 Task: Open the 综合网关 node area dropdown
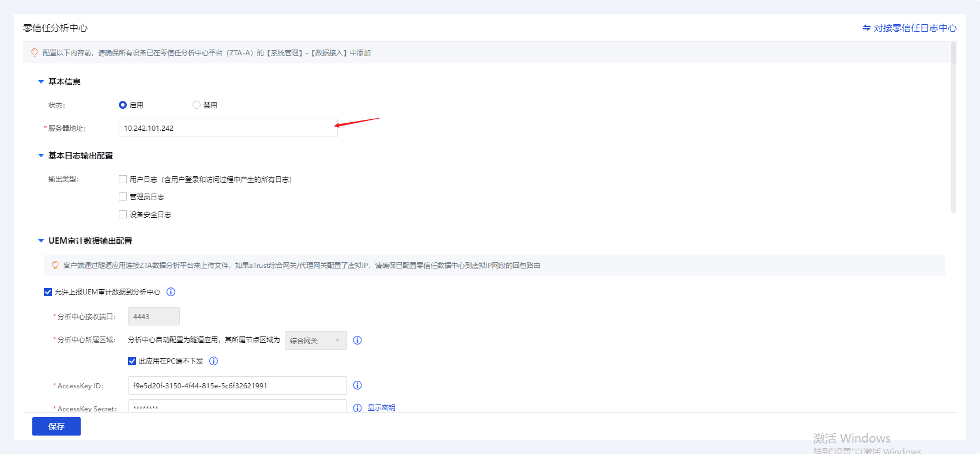pos(315,340)
